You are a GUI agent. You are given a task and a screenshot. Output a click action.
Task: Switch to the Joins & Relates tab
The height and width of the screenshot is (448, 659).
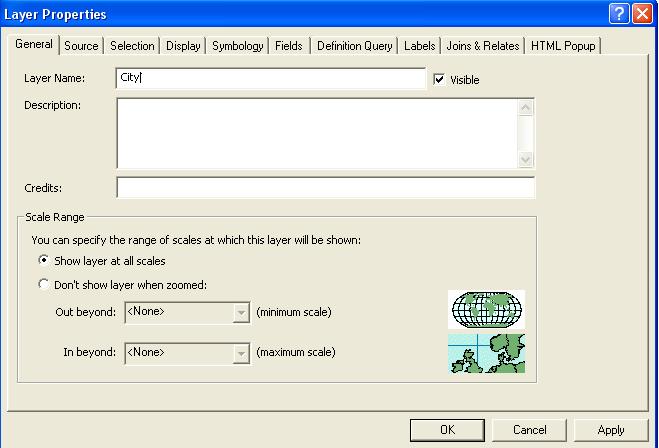[x=482, y=46]
